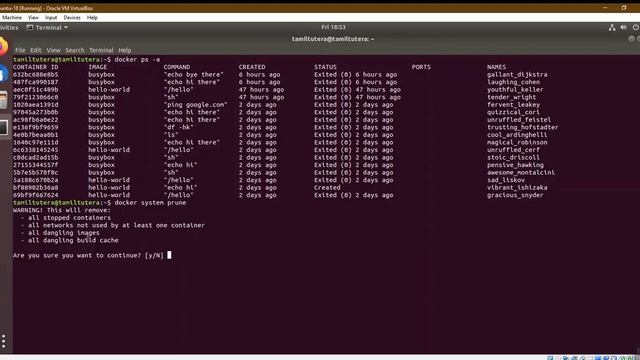The height and width of the screenshot is (360, 640).
Task: Click the name fervent_leakey
Action: point(513,105)
